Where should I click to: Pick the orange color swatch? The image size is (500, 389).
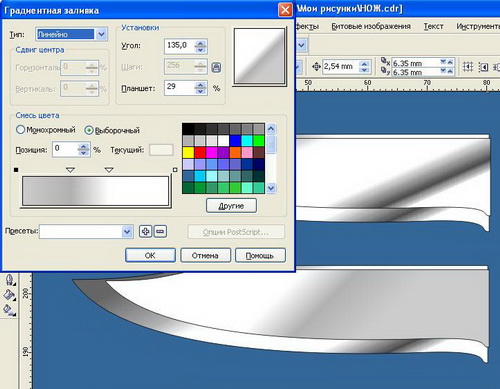click(x=235, y=153)
